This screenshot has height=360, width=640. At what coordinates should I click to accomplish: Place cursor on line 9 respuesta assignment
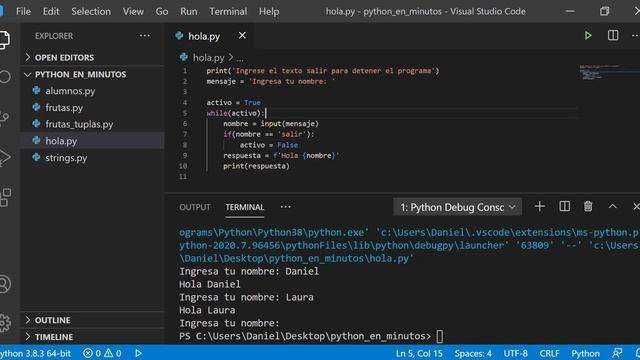pos(281,156)
